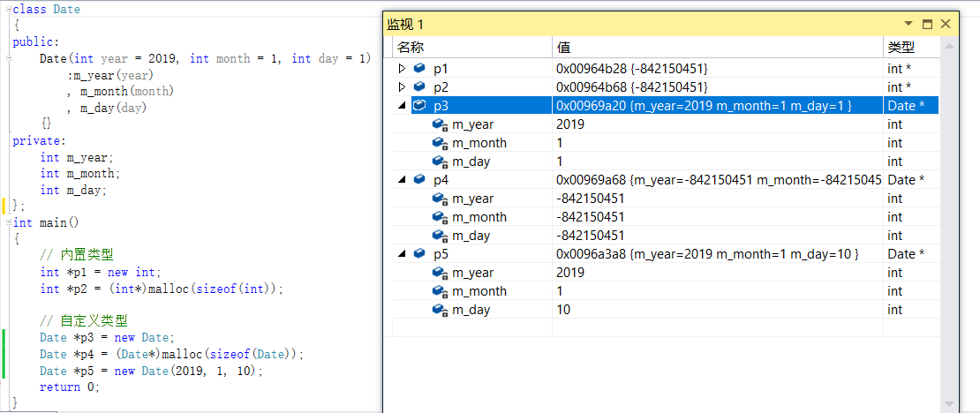Click m_year field icon under p5
Viewport: 980px width, 413px height.
pos(440,273)
